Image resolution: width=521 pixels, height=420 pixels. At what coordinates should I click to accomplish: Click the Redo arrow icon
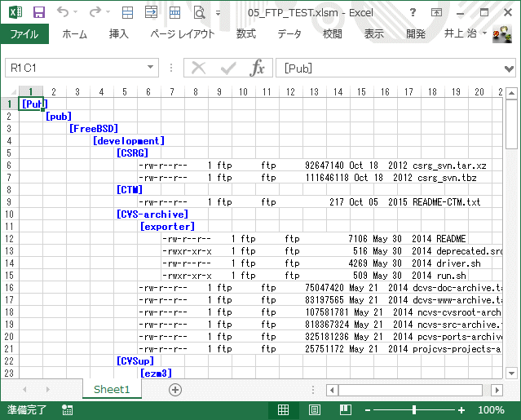(x=95, y=11)
